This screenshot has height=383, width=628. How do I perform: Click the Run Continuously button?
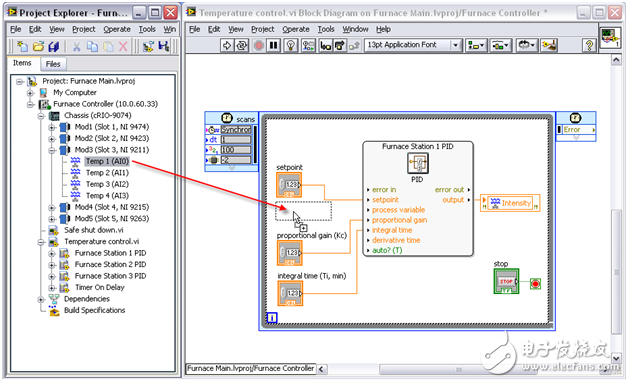(x=242, y=45)
